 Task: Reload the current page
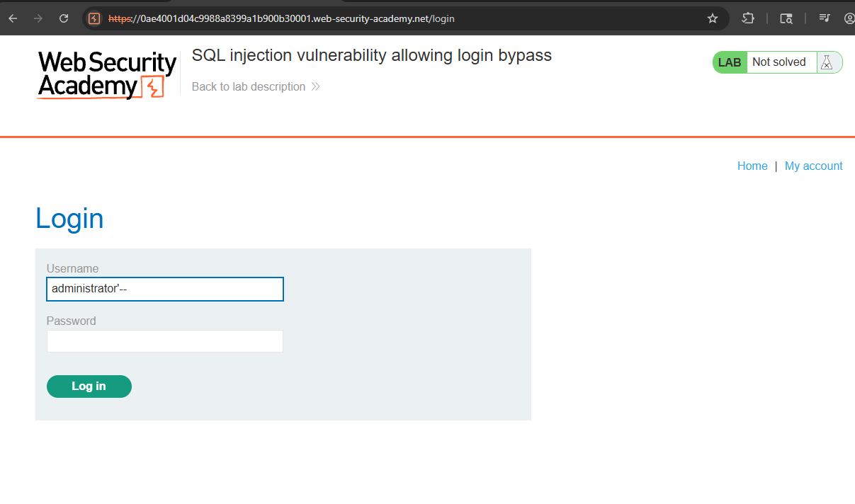point(64,18)
